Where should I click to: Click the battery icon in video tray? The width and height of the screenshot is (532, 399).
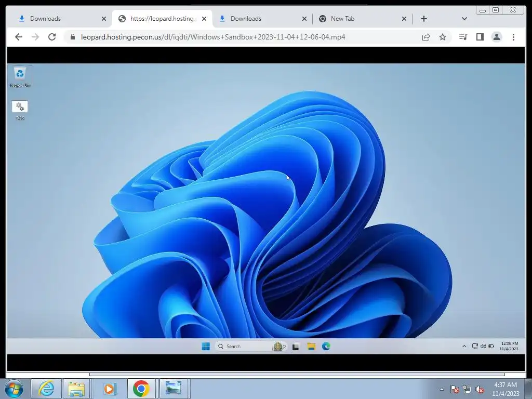(491, 346)
